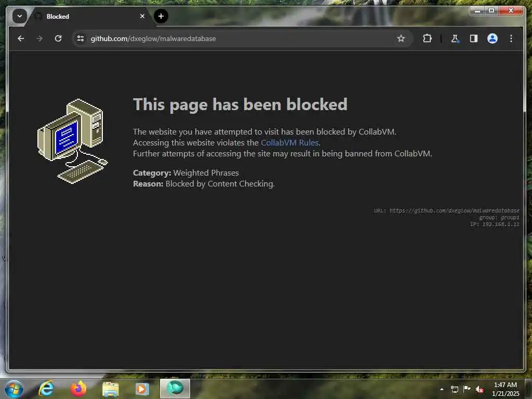Launch Firefox from the taskbar
Viewport: 532px width, 399px height.
point(78,389)
